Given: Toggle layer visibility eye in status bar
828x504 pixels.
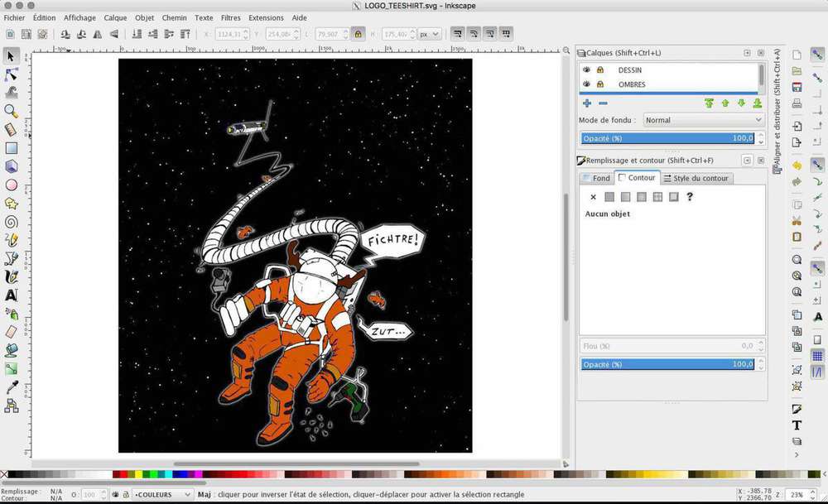Looking at the screenshot, I should point(115,495).
